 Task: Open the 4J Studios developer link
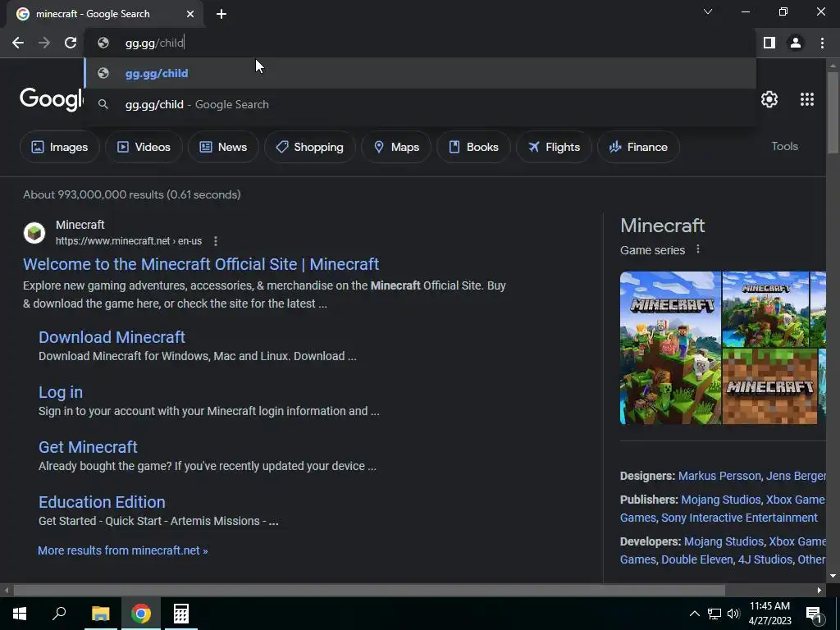(x=765, y=559)
